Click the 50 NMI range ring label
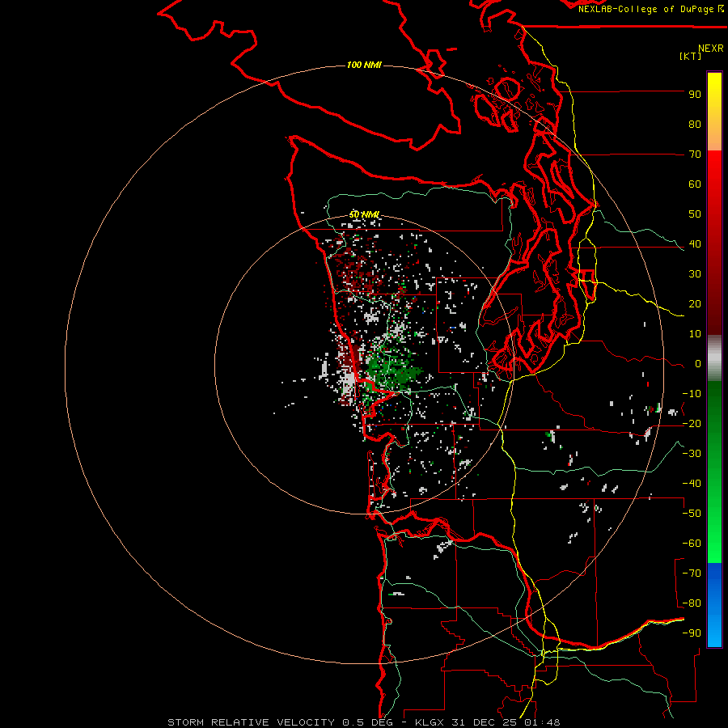This screenshot has width=728, height=728. [x=364, y=214]
